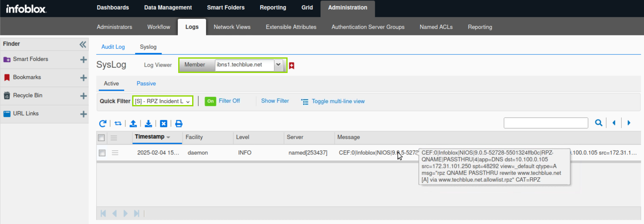
Task: Toggle the filter On button
Action: [x=210, y=101]
